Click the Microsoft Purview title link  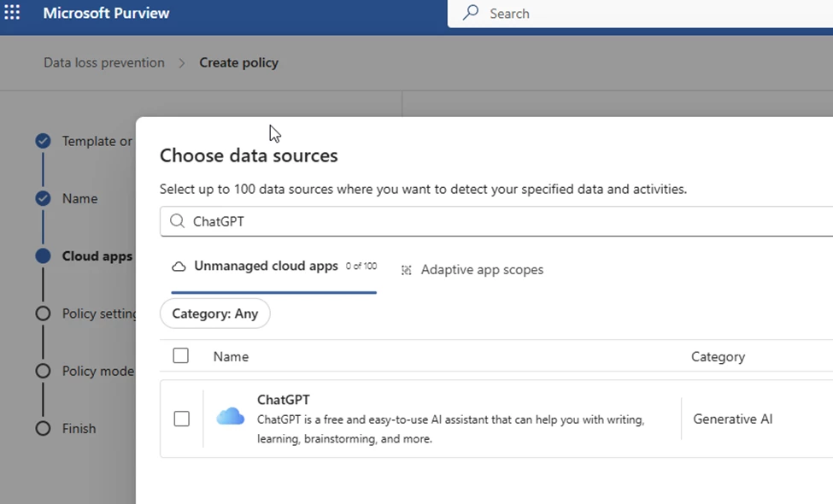click(107, 13)
